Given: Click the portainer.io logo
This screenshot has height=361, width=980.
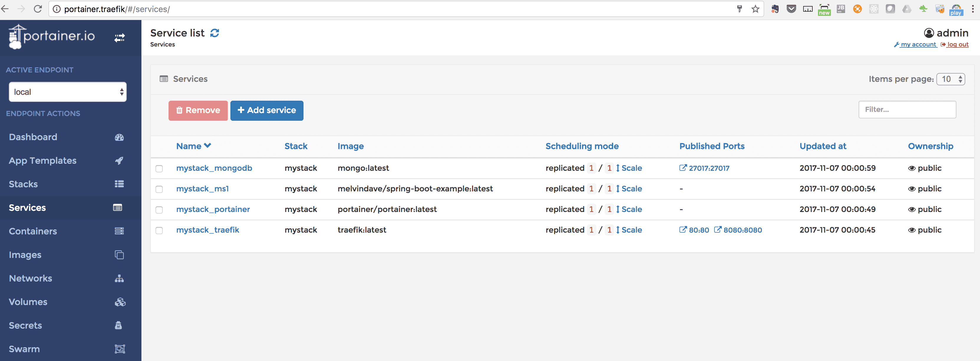Looking at the screenshot, I should pyautogui.click(x=52, y=37).
